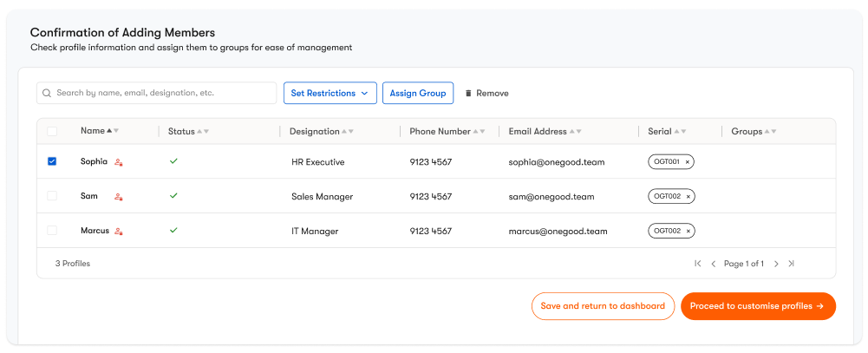
Task: Remove Marcus's OGT002 serial tag
Action: [x=689, y=232]
